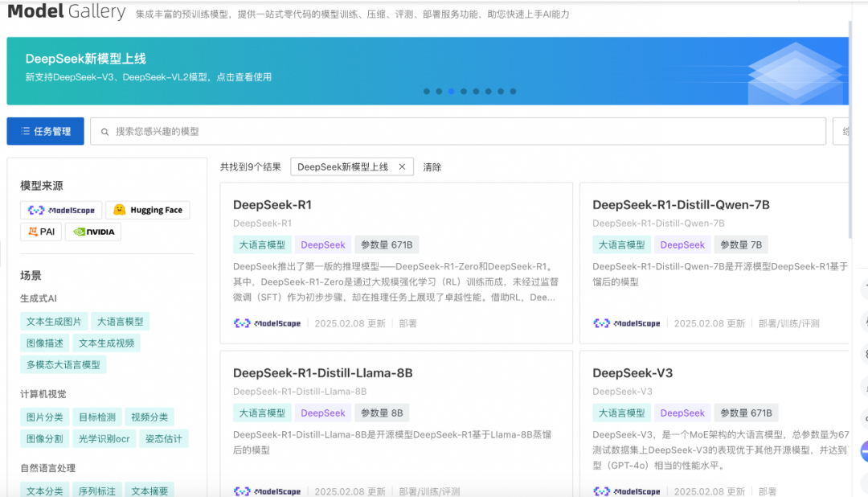This screenshot has height=497, width=868.
Task: Toggle the 文本生成视频 scene filter tag
Action: (106, 343)
